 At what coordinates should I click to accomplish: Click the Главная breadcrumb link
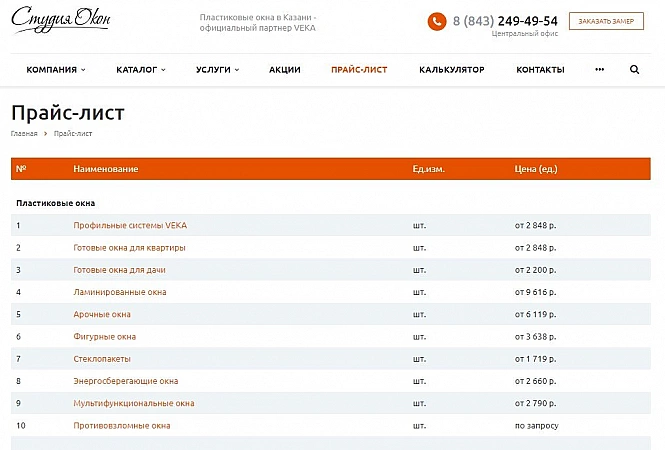point(24,133)
